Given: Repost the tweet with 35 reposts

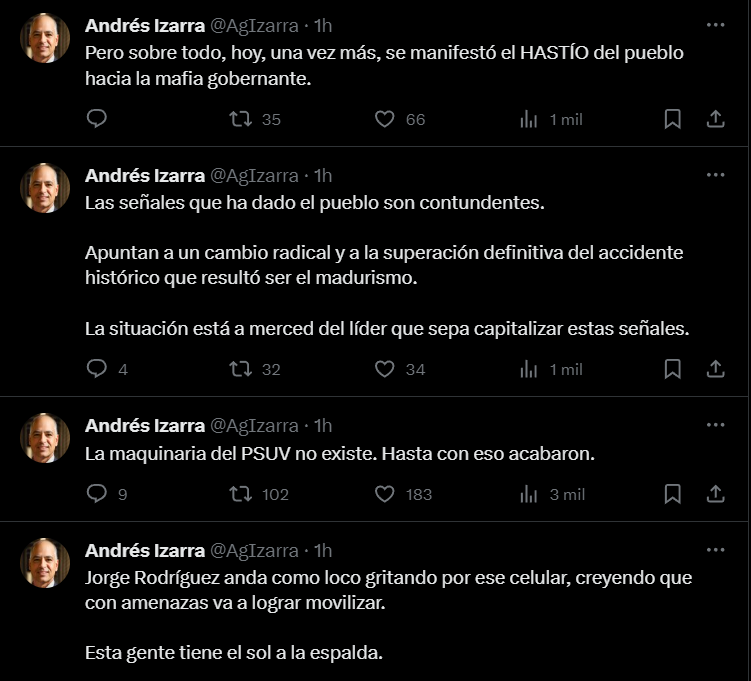Looking at the screenshot, I should [240, 119].
